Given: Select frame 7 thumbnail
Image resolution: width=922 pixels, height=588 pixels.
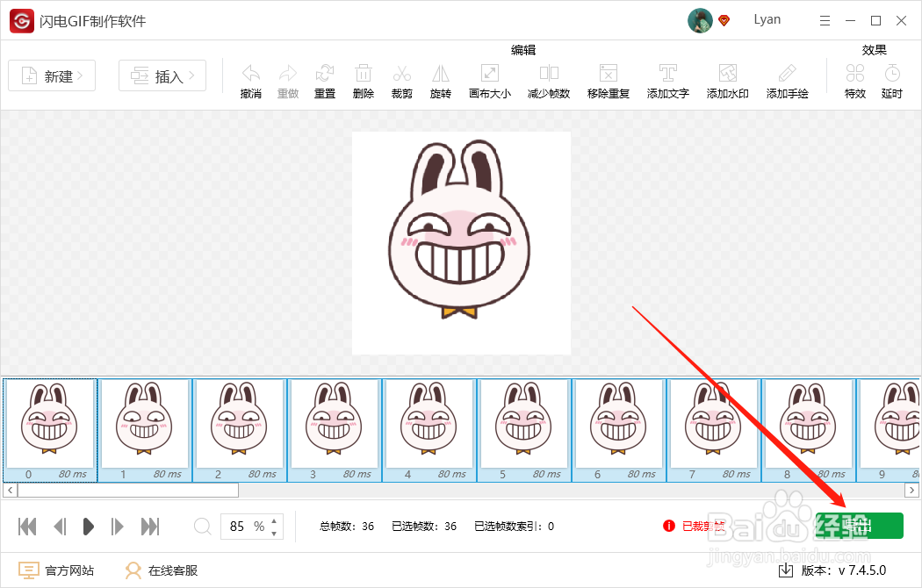Looking at the screenshot, I should (x=714, y=430).
